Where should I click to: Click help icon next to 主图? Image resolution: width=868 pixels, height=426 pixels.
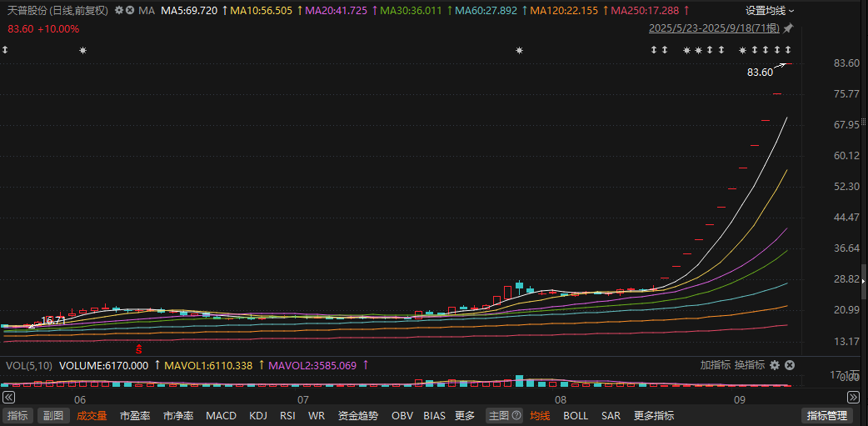pos(516,415)
